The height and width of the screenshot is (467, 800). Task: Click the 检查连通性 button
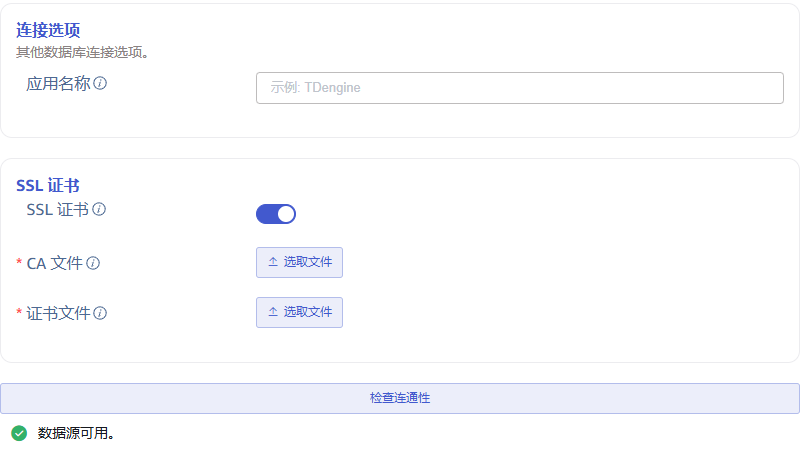click(400, 398)
